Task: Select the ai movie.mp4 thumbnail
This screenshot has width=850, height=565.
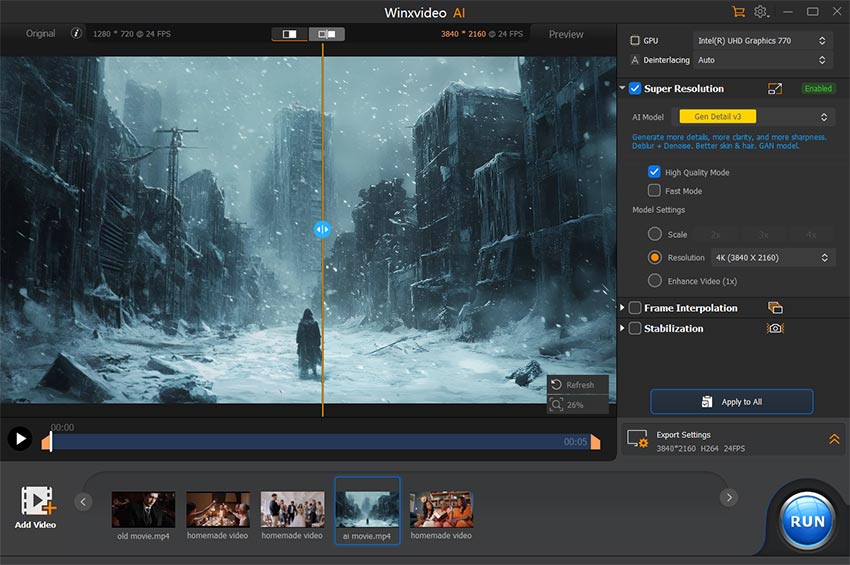Action: [367, 509]
